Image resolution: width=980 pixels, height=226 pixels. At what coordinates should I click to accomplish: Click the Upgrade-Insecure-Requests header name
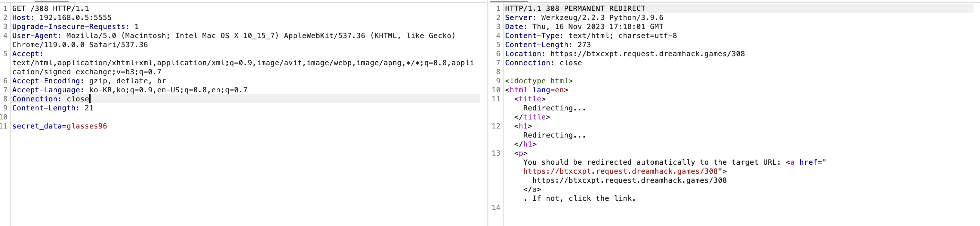point(69,26)
